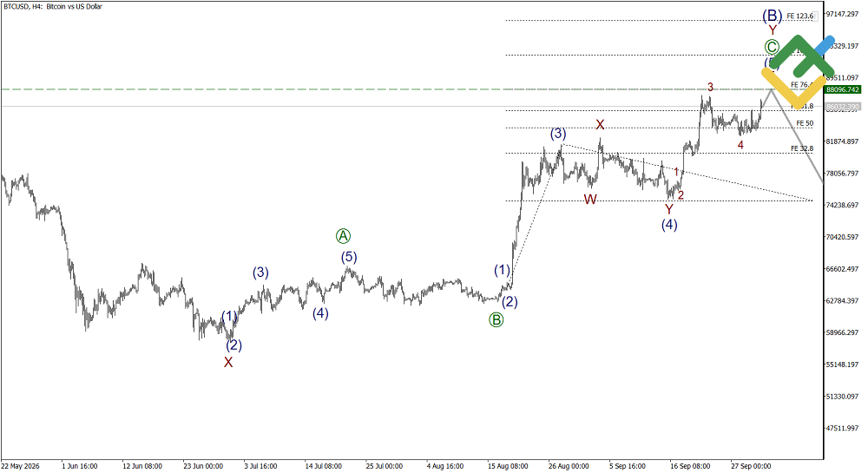Select the red 3 sub-wave label
The image size is (868, 473).
click(710, 88)
